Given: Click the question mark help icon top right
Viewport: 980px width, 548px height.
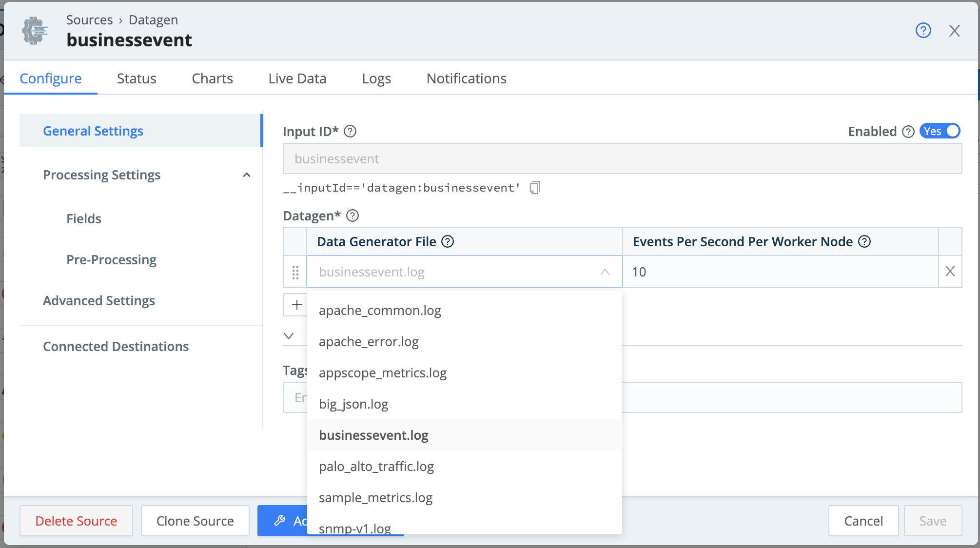Looking at the screenshot, I should pyautogui.click(x=923, y=30).
